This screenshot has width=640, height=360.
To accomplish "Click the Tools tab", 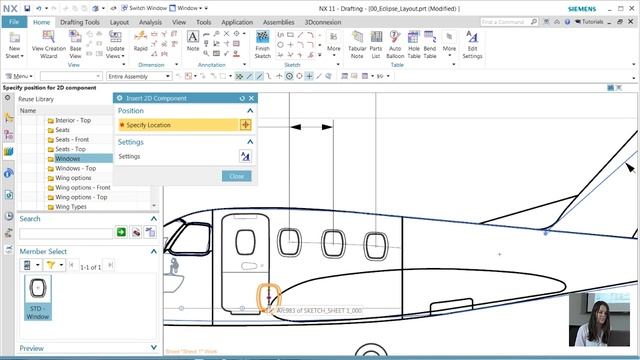I will click(203, 22).
